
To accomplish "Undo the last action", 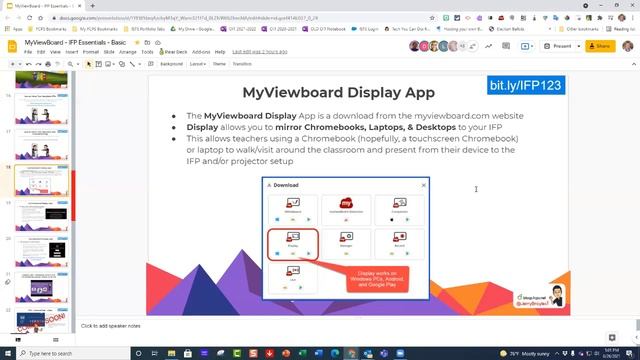I will [x=29, y=64].
